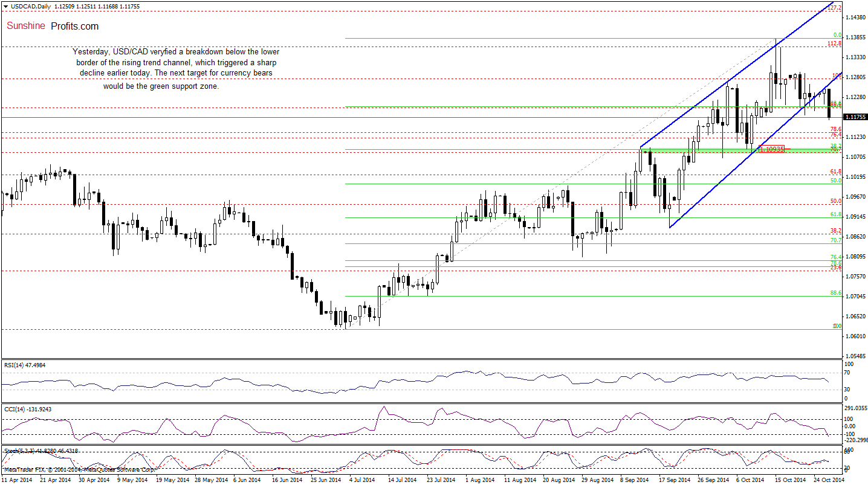The height and width of the screenshot is (485, 868).
Task: Click the 16 Jun 2014 date label
Action: 287,480
